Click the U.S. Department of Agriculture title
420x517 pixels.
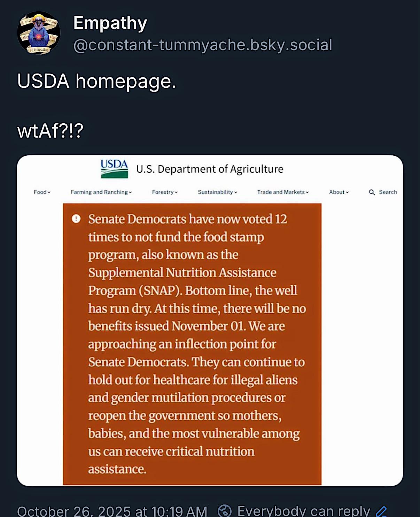(210, 169)
